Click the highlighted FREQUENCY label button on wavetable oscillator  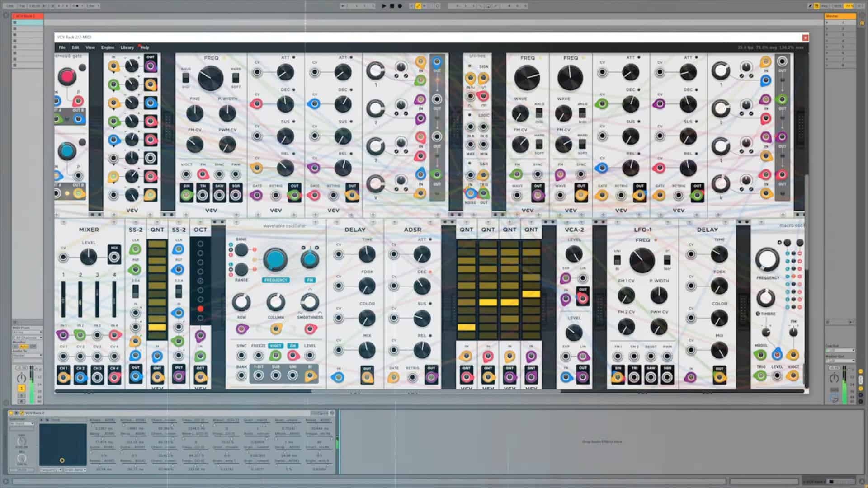(275, 280)
